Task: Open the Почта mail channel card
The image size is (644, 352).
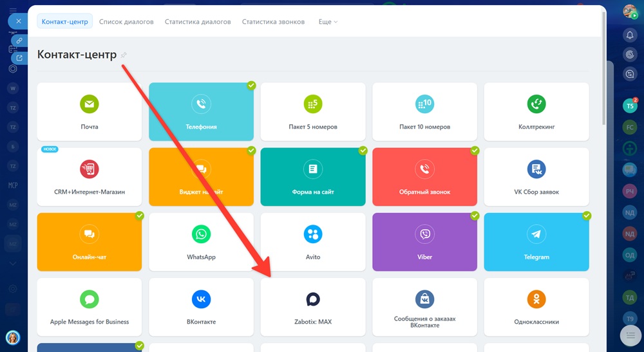Action: pyautogui.click(x=89, y=111)
